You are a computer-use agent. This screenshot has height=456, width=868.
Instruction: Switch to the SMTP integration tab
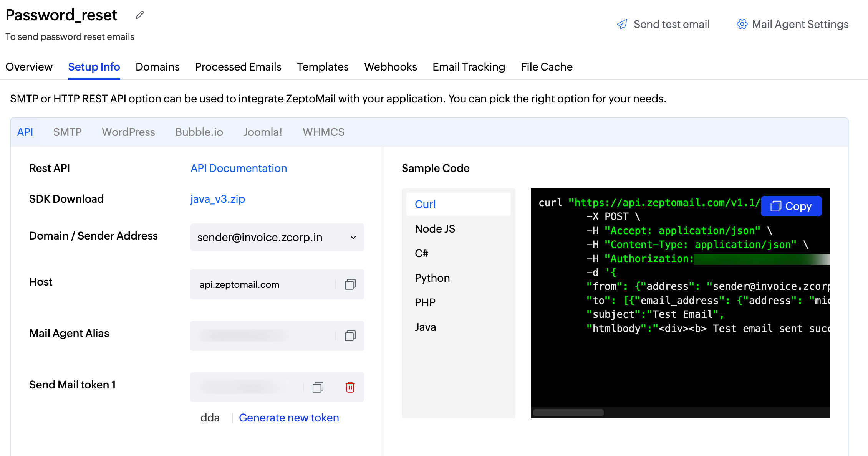pos(68,132)
